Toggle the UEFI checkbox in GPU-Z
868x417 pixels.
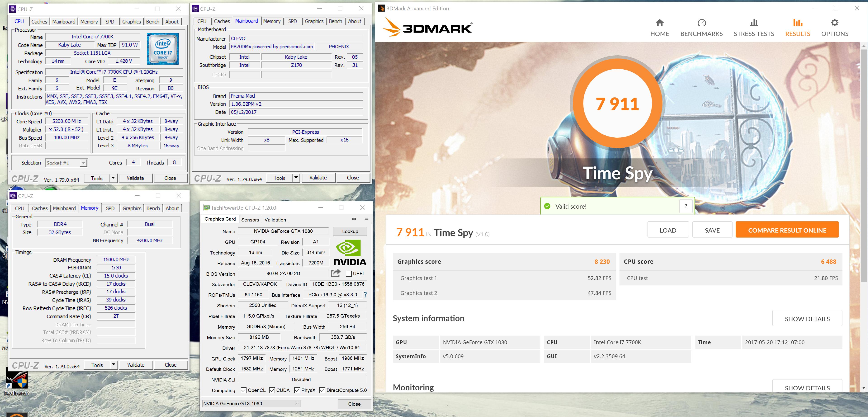pyautogui.click(x=349, y=273)
